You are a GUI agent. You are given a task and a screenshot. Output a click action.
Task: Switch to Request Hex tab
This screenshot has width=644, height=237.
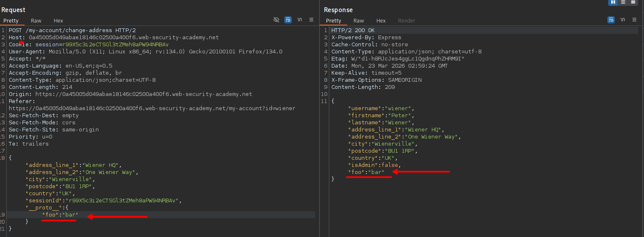tap(58, 20)
